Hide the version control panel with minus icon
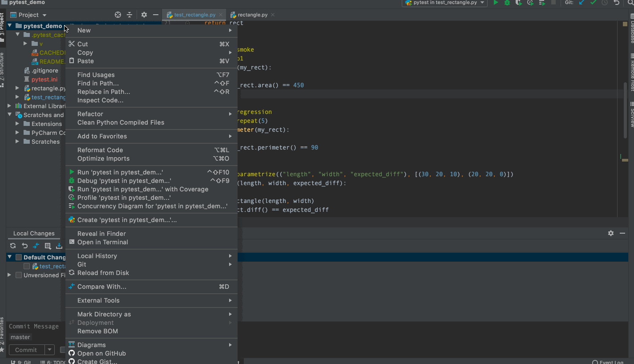Screen dimensions: 634x364 point(623,233)
